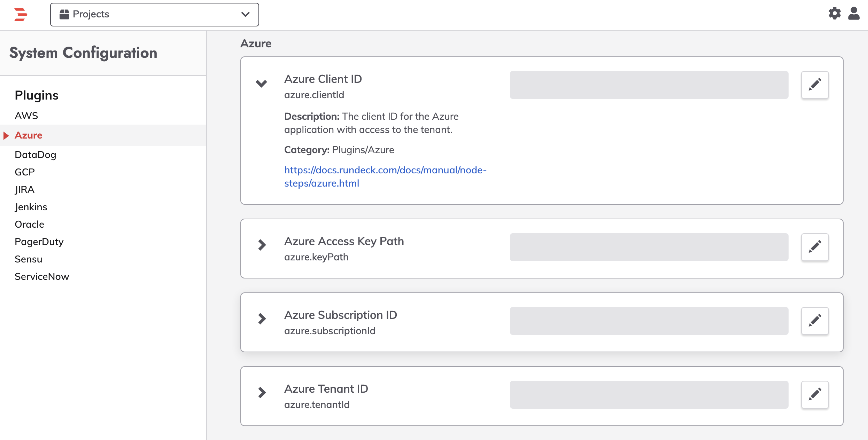
Task: Edit the Azure Access Key Path value
Action: click(x=815, y=247)
